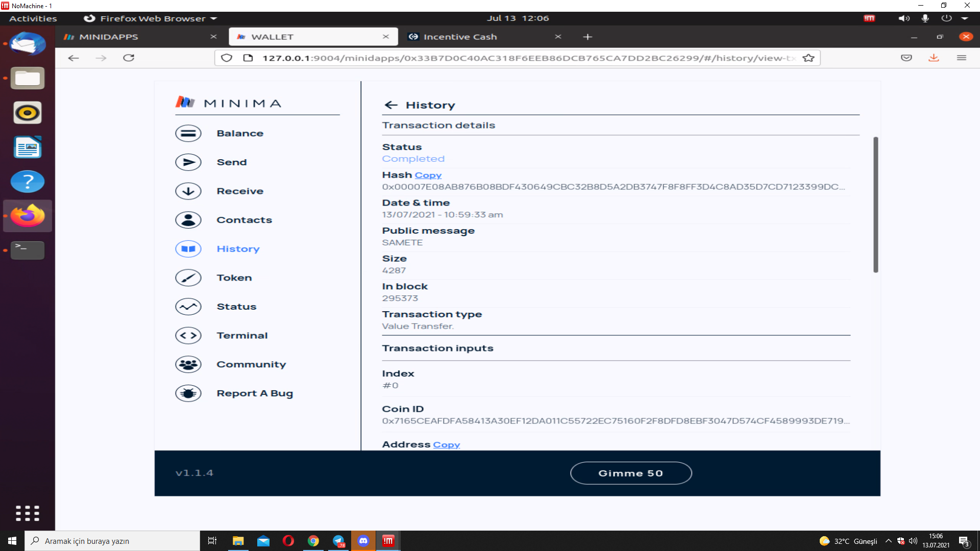Image resolution: width=980 pixels, height=551 pixels.
Task: Close the WALLET tab
Action: pos(386,37)
